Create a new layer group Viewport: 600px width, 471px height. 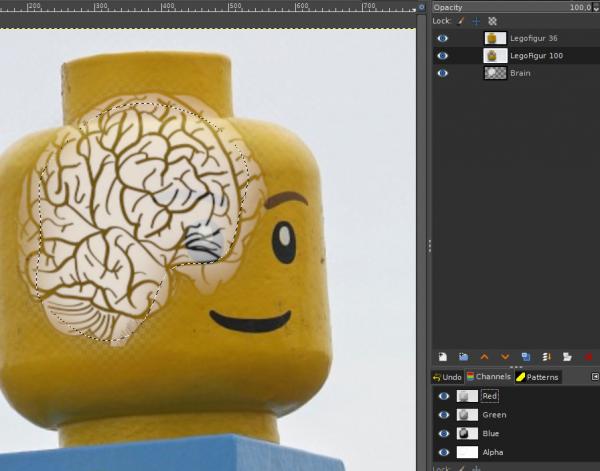click(463, 357)
